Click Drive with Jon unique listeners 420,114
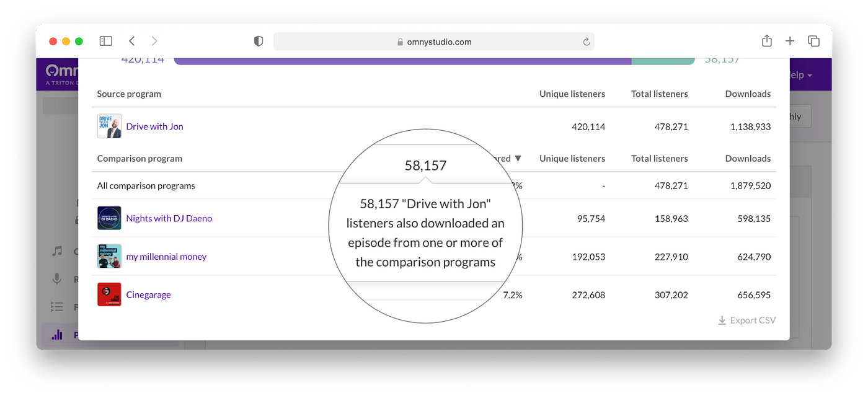 (588, 126)
